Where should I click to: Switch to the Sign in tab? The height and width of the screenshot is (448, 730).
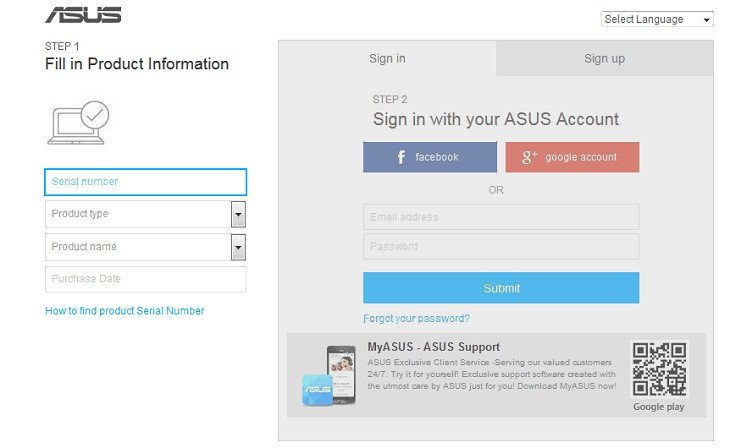click(387, 59)
